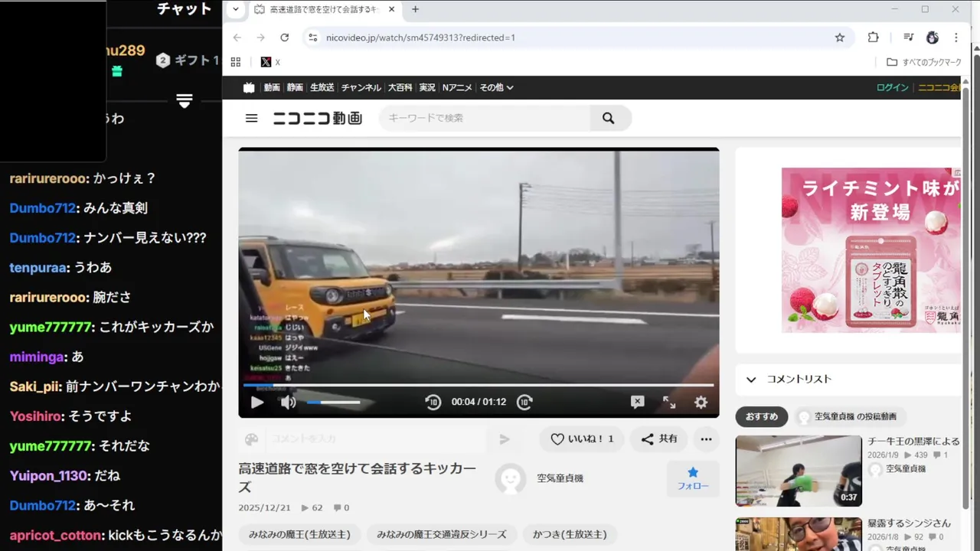Open comment command palette icon

[x=252, y=439]
